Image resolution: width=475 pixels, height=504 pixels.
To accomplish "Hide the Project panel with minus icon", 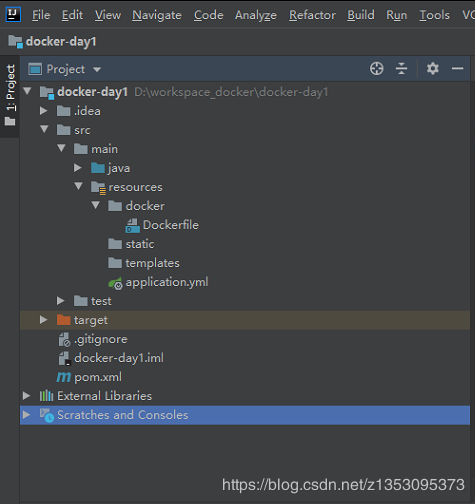I will [457, 69].
